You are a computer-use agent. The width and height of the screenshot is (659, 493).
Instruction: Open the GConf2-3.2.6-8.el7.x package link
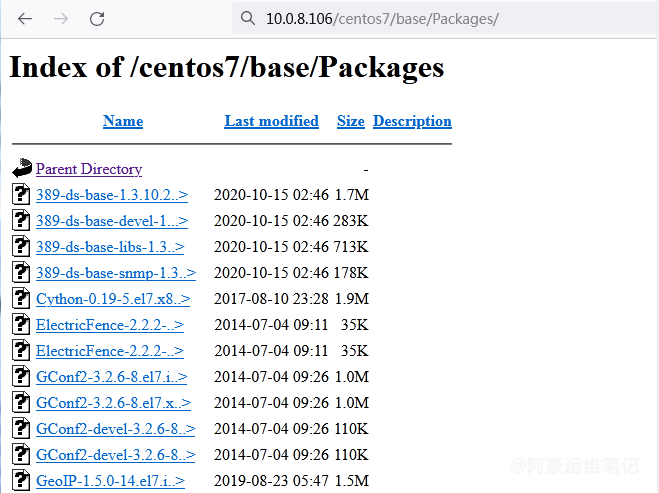click(113, 403)
